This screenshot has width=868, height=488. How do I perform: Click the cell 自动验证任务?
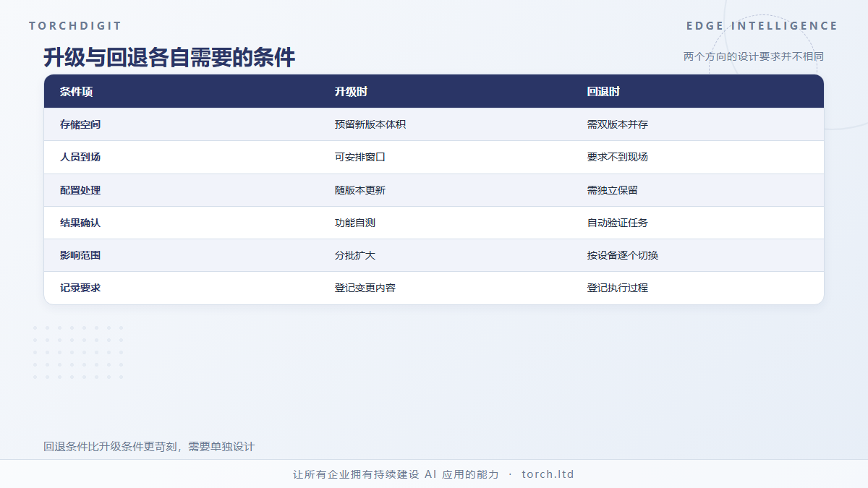[x=618, y=223]
